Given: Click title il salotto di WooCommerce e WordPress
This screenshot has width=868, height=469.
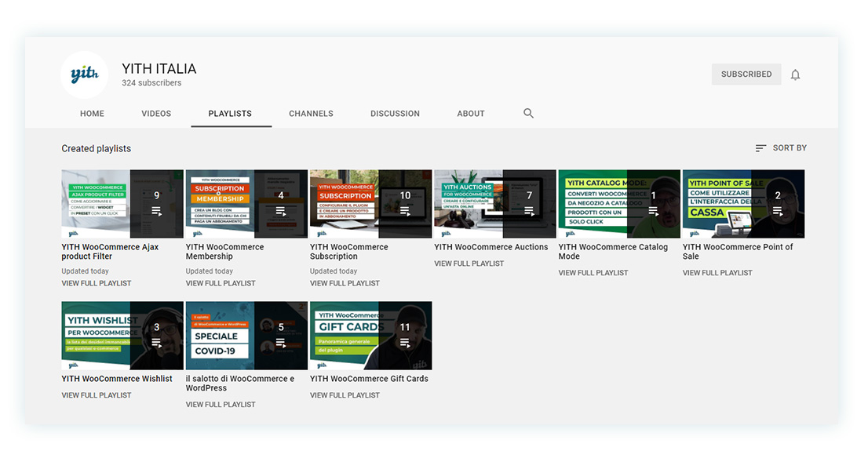Looking at the screenshot, I should coord(240,384).
